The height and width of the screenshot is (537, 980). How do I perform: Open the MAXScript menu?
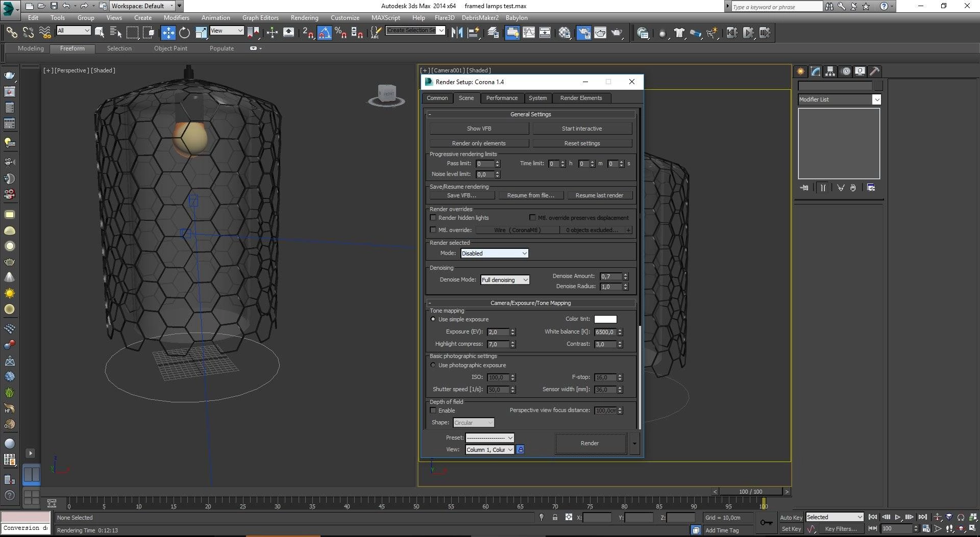[x=385, y=17]
